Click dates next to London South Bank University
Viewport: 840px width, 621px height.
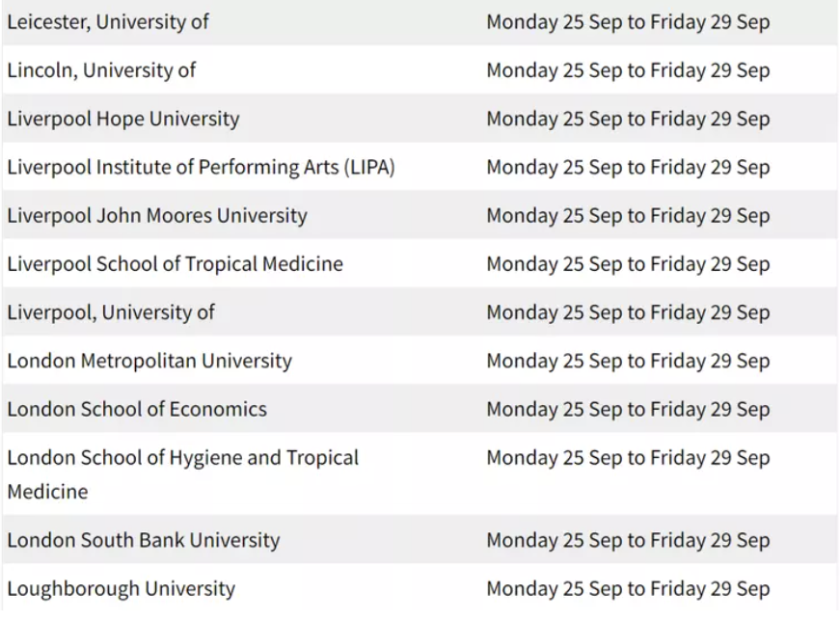[x=628, y=540]
